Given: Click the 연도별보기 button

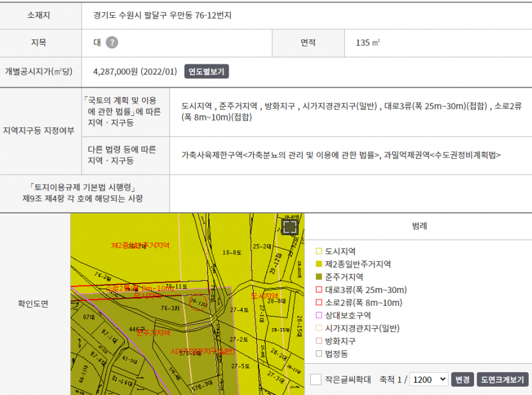Looking at the screenshot, I should click(x=206, y=71).
